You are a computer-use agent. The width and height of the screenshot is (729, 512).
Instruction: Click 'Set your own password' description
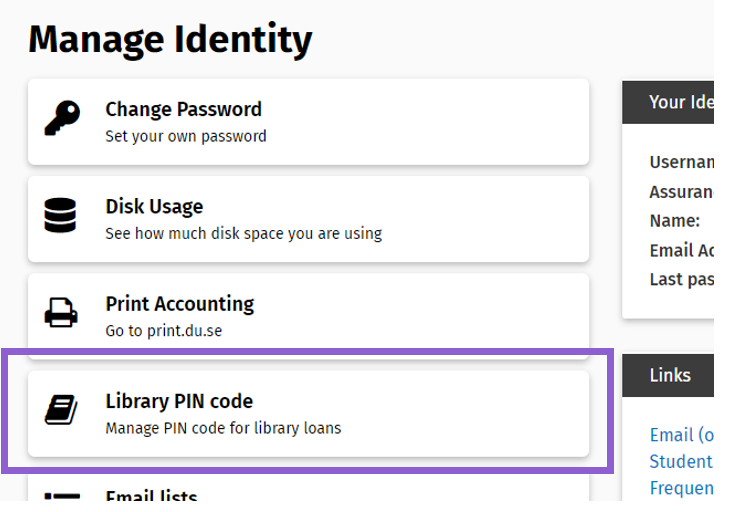click(x=186, y=136)
